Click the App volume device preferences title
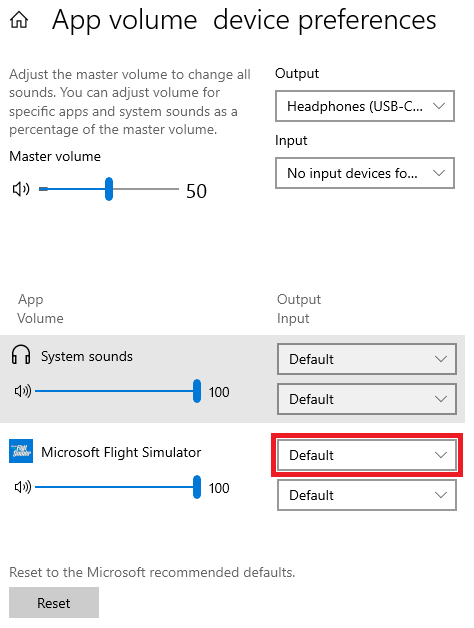This screenshot has height=628, width=474. pos(244,20)
